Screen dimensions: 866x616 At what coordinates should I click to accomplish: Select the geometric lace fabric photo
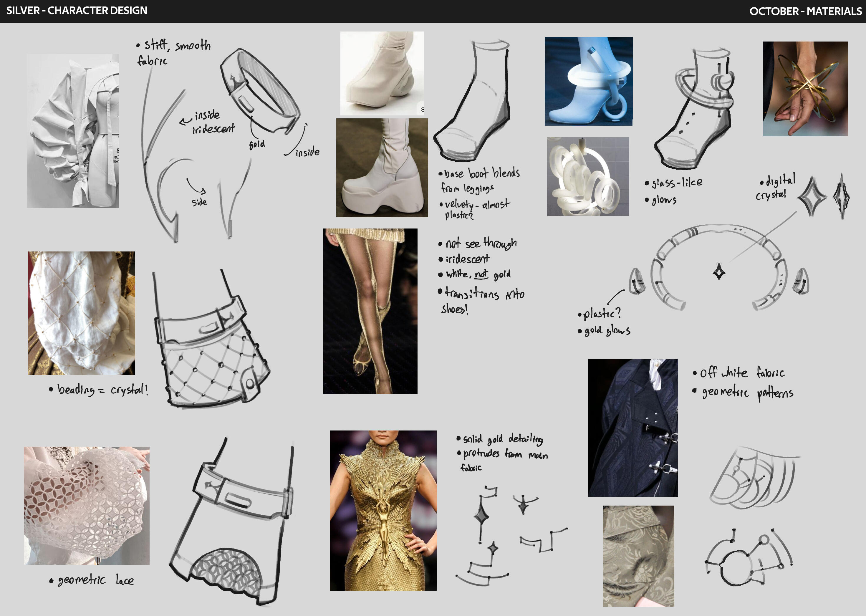[x=87, y=506]
